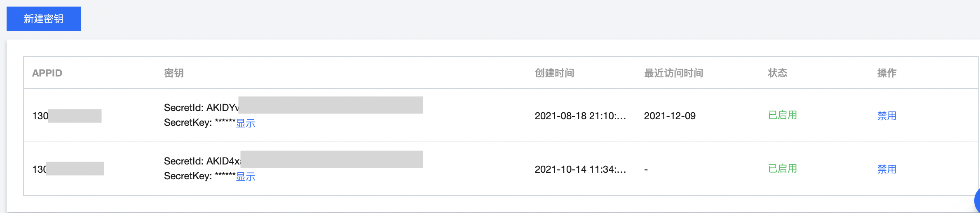Click the 2021-08-18 21:10 creation time
This screenshot has height=213, width=980.
pos(580,116)
